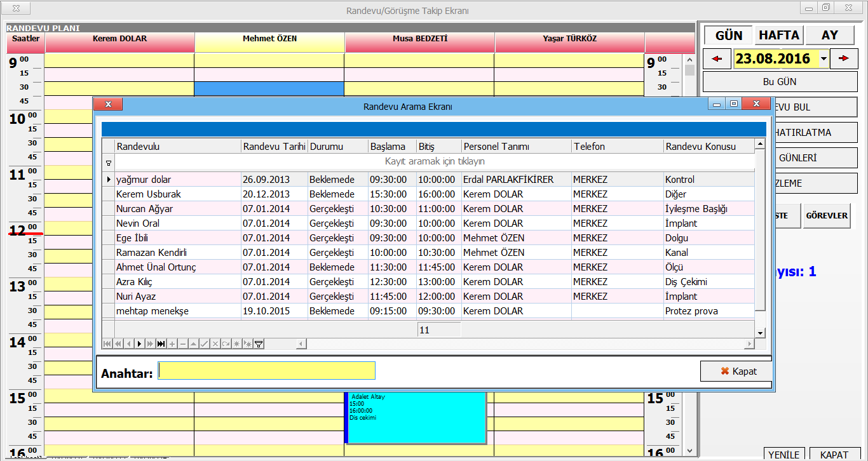The width and height of the screenshot is (868, 461).
Task: Click the KAPAT button in main window
Action: click(834, 455)
